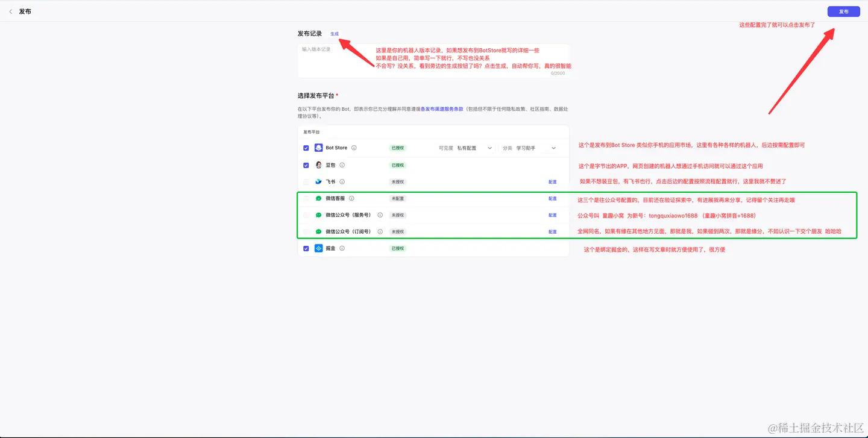Click the 已授权 badge for 掘金
This screenshot has height=438, width=868.
pyautogui.click(x=398, y=248)
